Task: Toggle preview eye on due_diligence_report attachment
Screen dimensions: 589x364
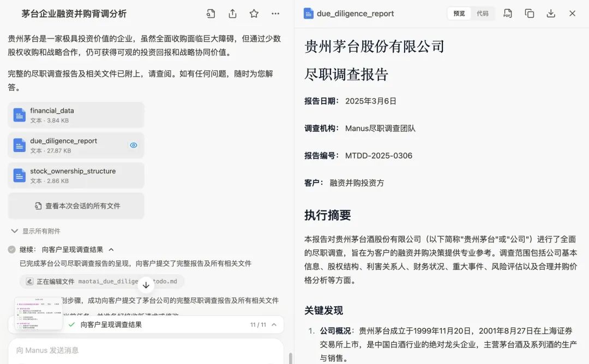Action: [x=133, y=145]
